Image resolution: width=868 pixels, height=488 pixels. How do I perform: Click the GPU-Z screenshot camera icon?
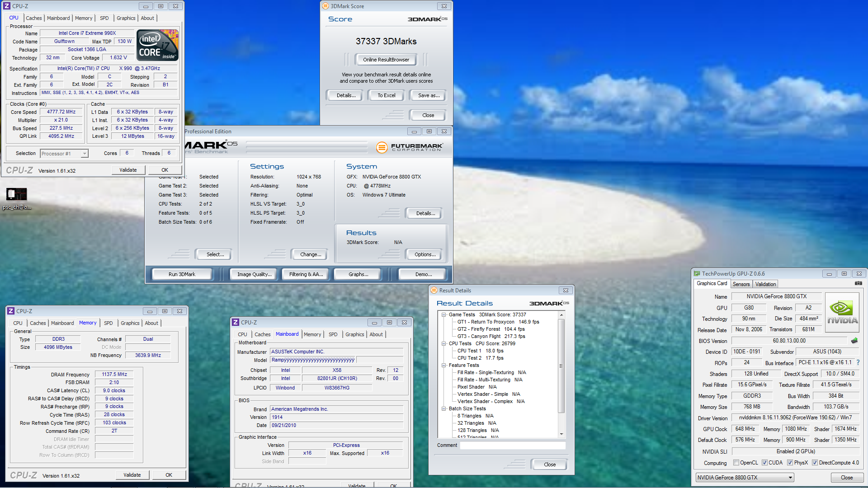coord(858,283)
